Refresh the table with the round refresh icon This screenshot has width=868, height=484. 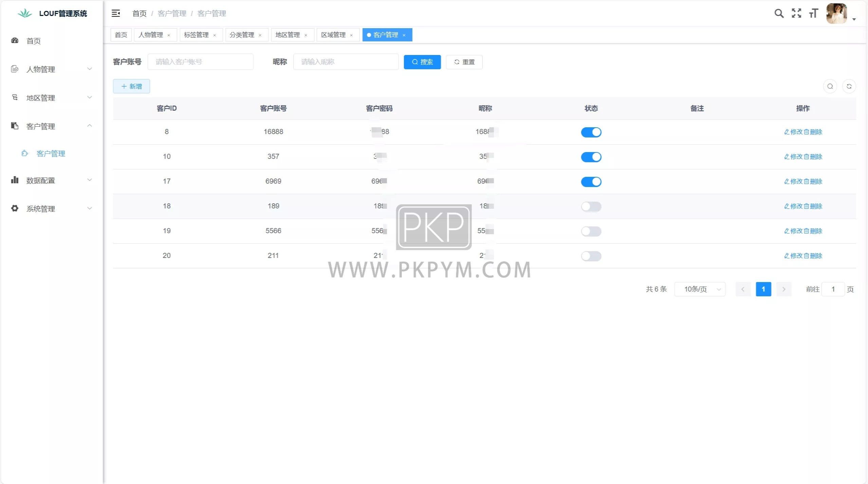coord(849,86)
